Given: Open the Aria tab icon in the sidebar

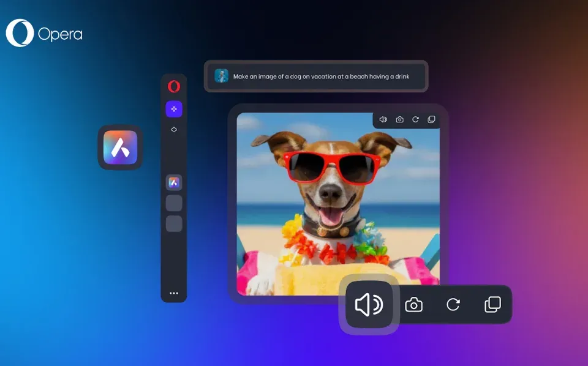Looking at the screenshot, I should point(173,182).
